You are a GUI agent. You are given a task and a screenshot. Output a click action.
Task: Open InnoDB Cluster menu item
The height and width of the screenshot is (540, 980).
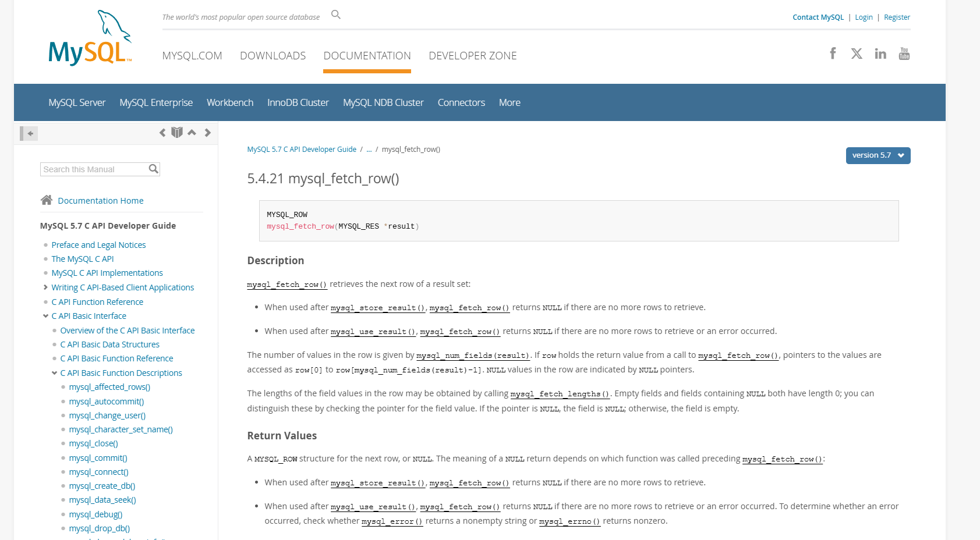[298, 102]
